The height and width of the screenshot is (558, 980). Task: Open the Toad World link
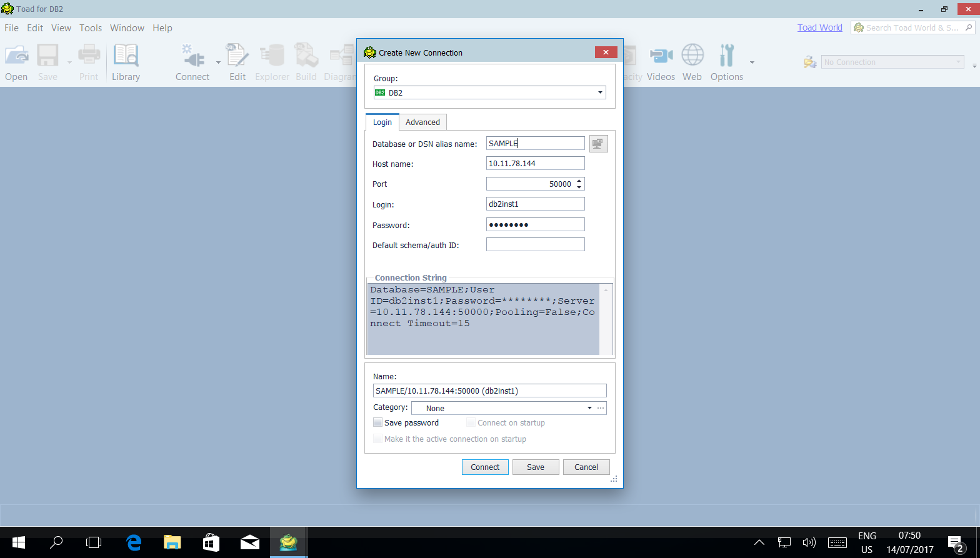(819, 27)
